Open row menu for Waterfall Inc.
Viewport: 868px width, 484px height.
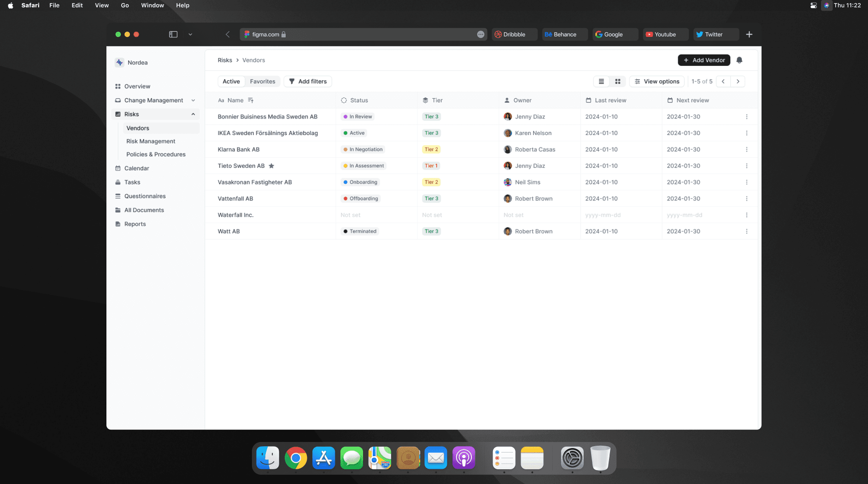click(747, 215)
